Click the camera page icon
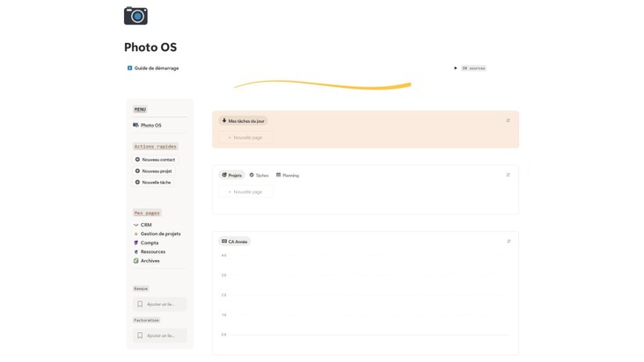644x362 pixels. [135, 15]
